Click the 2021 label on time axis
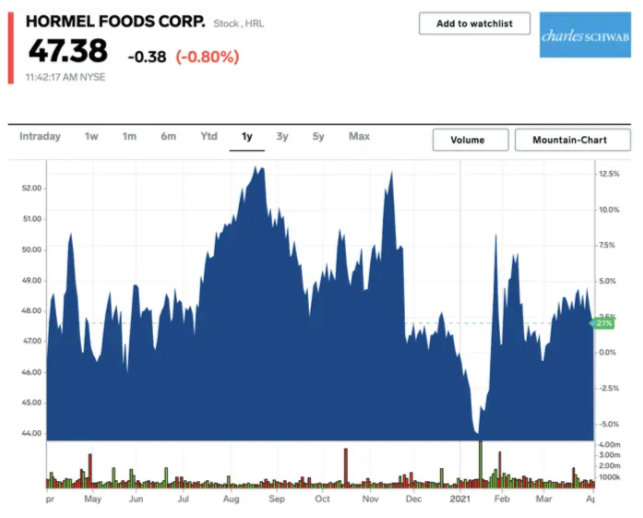643x518 pixels. tap(460, 499)
